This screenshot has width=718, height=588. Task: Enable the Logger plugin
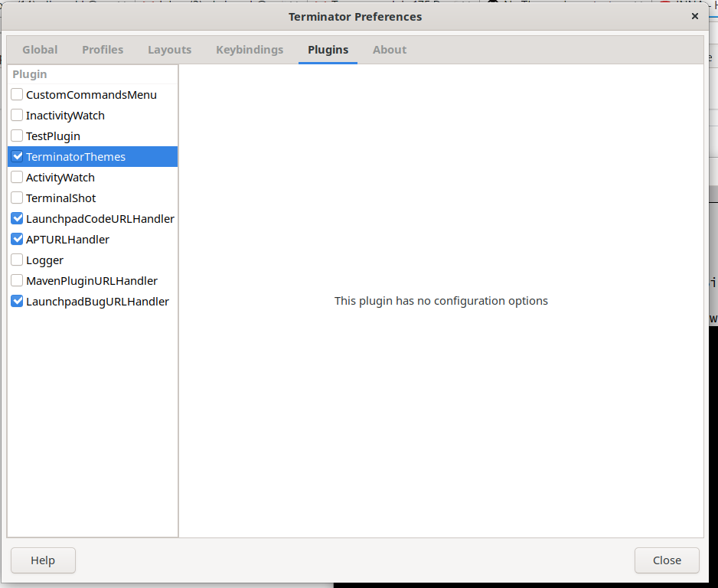point(16,260)
